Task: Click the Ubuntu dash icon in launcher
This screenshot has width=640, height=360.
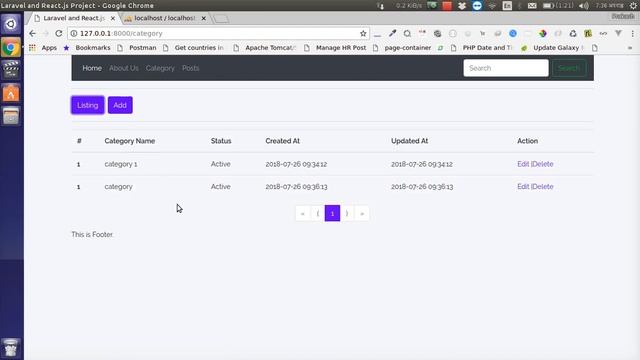Action: [x=11, y=24]
